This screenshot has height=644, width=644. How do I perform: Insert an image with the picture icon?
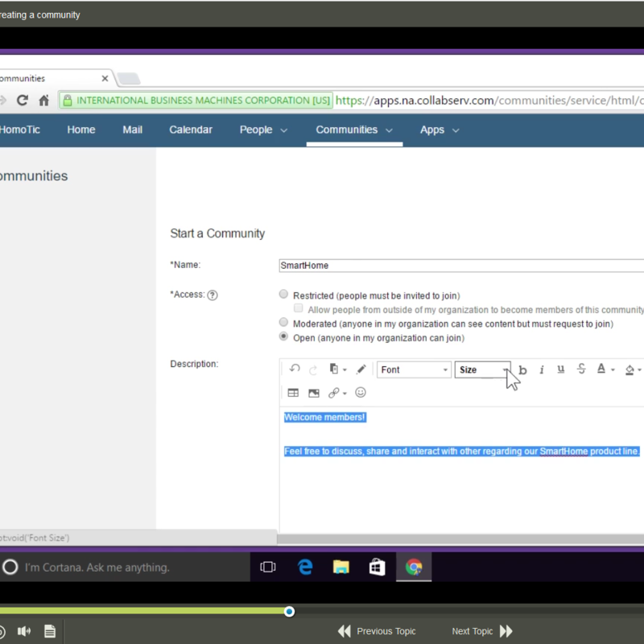pos(314,393)
